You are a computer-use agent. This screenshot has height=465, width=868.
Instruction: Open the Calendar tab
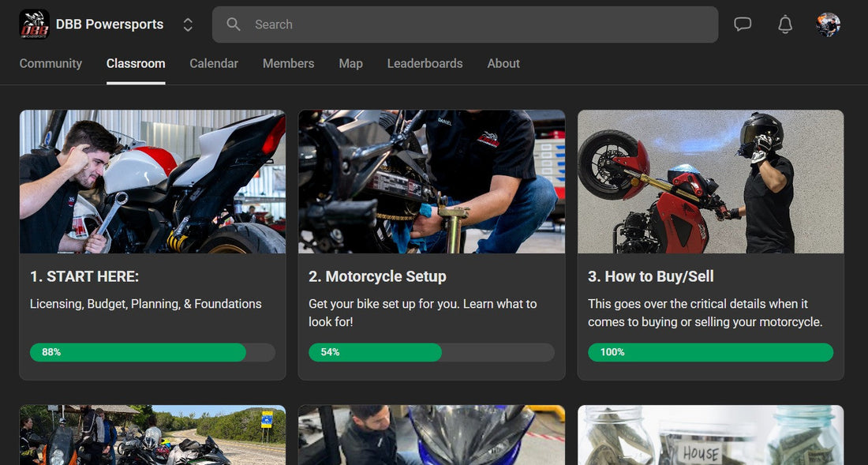point(214,63)
